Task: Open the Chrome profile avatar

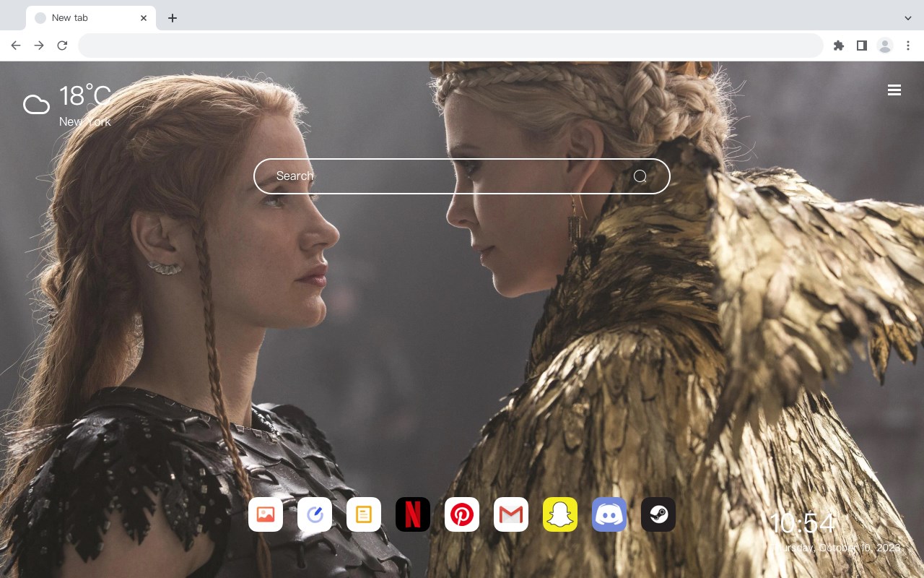Action: [885, 46]
